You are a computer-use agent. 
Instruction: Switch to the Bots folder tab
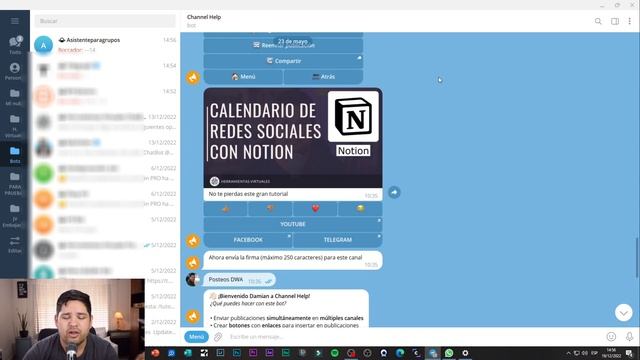(x=15, y=155)
